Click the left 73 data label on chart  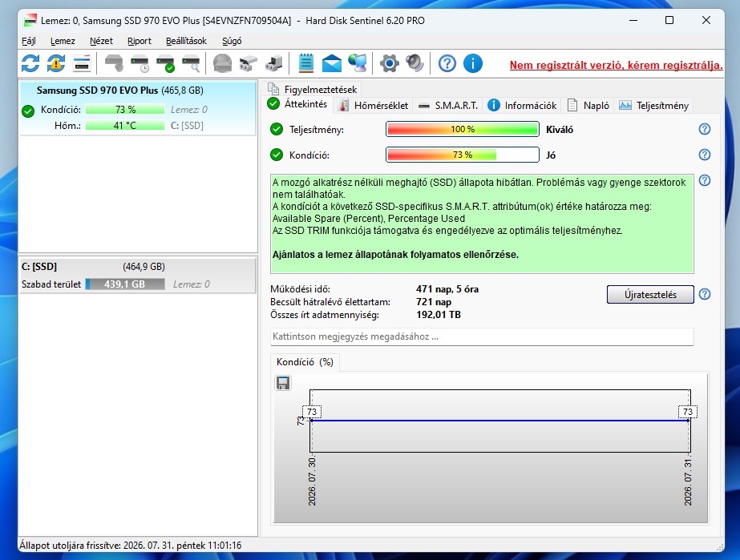click(312, 412)
